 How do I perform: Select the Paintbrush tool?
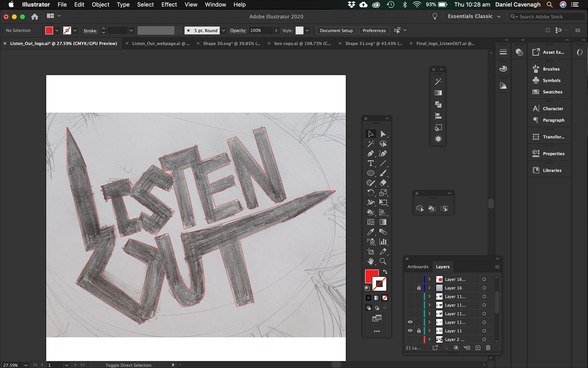[x=383, y=173]
